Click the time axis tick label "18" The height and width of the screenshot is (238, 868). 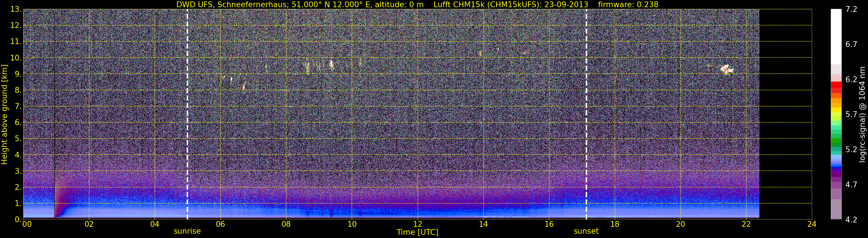[x=614, y=224]
